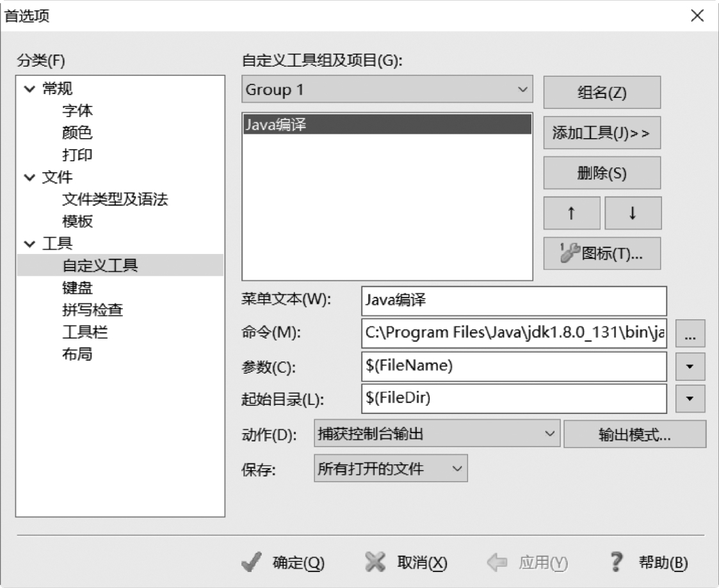Click the 菜单文本(W) input field
The image size is (719, 588).
(514, 301)
